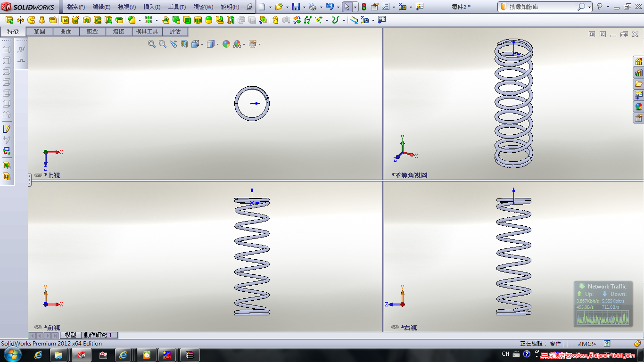Open the file explorer taskbar icon

coord(59,354)
